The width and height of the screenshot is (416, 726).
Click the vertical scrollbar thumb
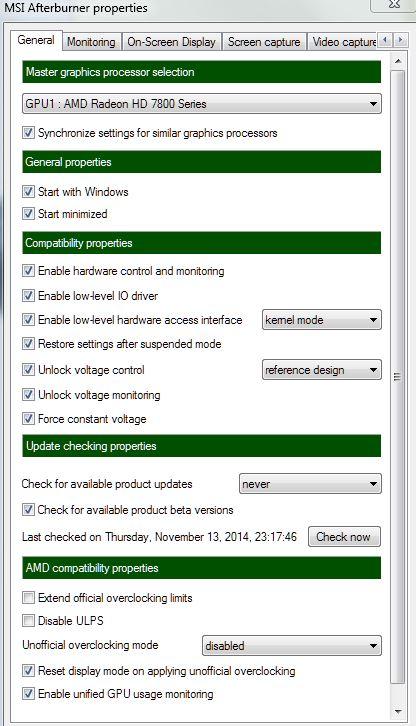point(397,377)
